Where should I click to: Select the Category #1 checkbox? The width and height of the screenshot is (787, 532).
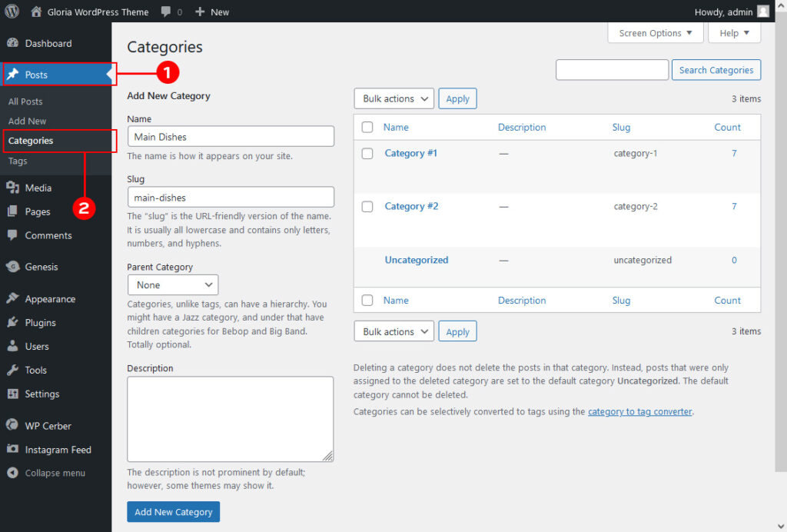tap(367, 153)
